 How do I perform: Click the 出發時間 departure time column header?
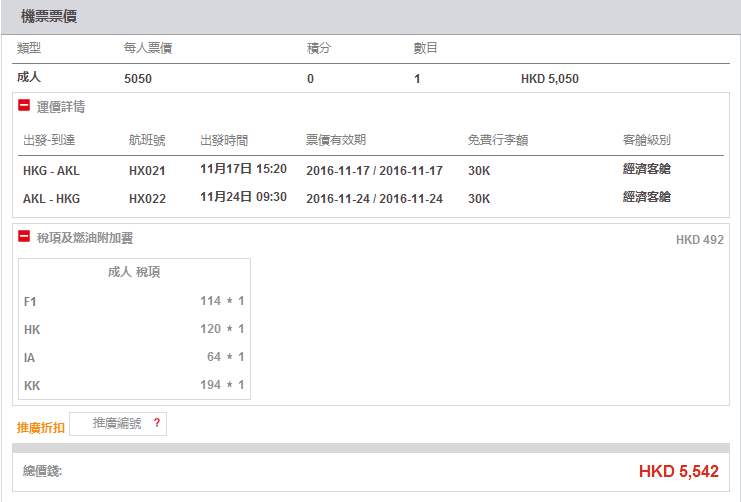[x=224, y=140]
